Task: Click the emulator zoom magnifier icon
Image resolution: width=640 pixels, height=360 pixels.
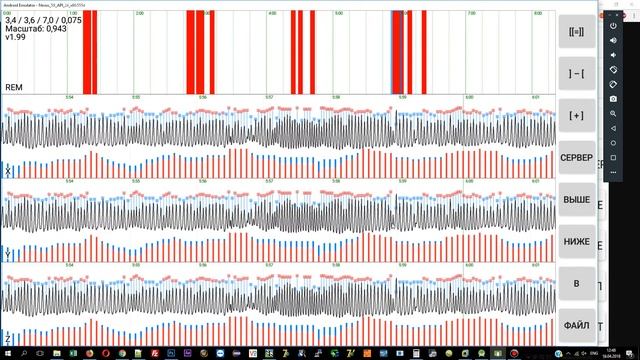Action: [613, 114]
